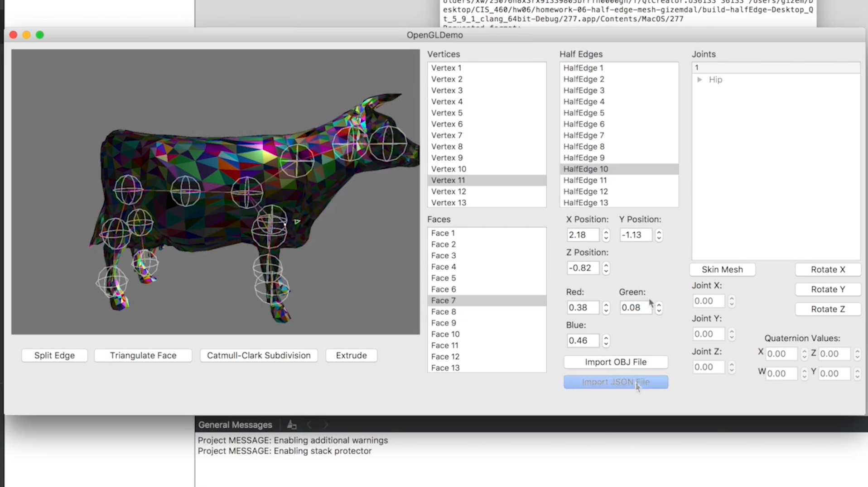The width and height of the screenshot is (868, 487).
Task: Click the Joint Z input field
Action: pos(709,367)
